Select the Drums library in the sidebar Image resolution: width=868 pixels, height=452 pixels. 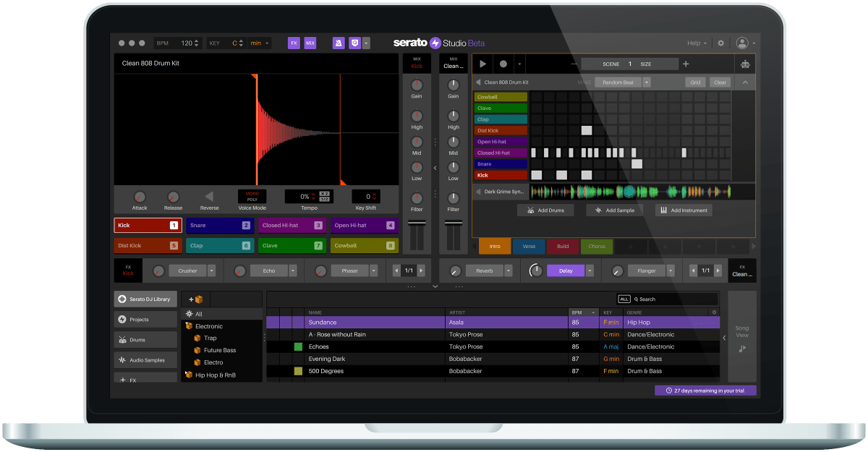pos(145,339)
